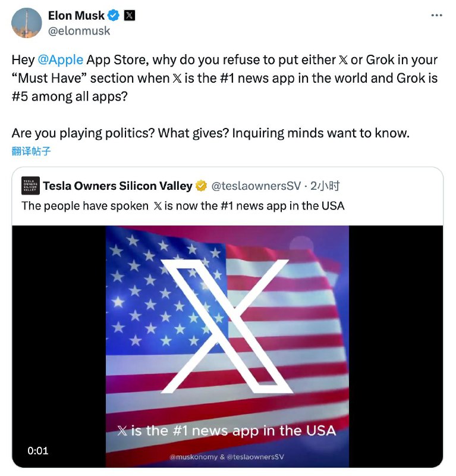Open the quoted post text

[x=183, y=205]
